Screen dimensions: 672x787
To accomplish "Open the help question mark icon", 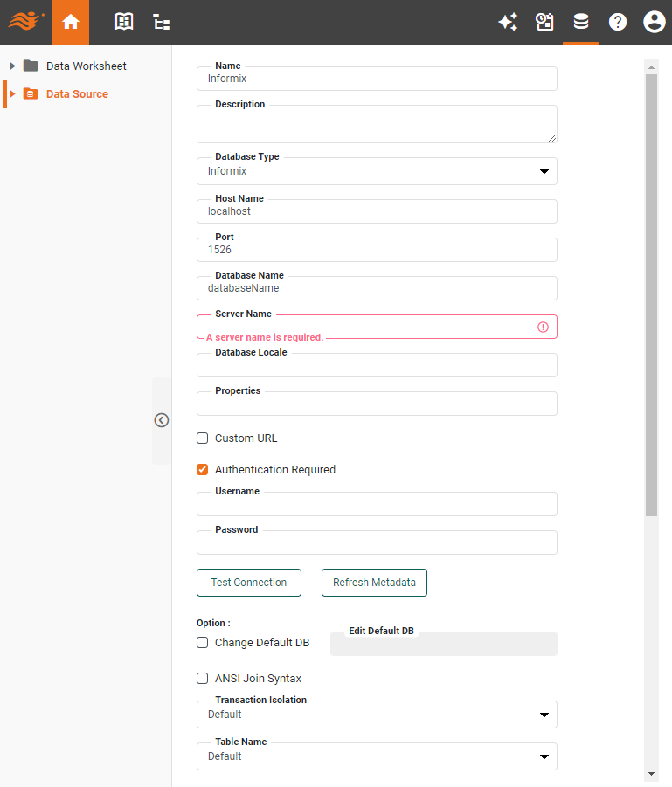I will coord(618,22).
